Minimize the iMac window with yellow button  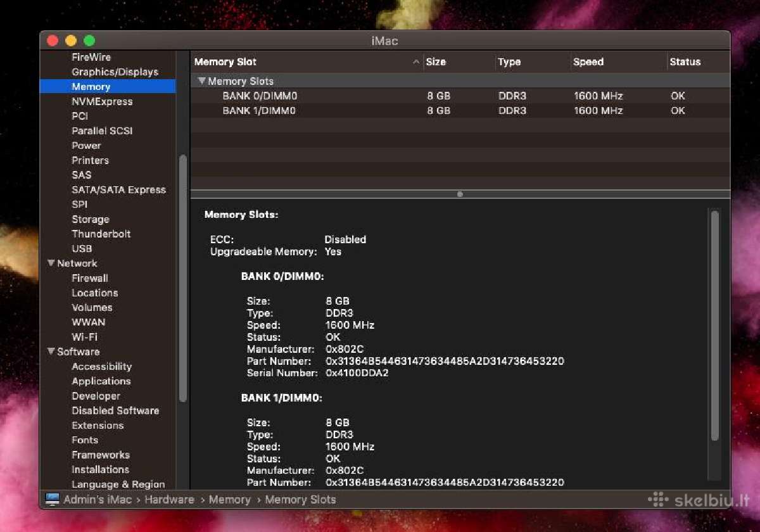pyautogui.click(x=71, y=41)
